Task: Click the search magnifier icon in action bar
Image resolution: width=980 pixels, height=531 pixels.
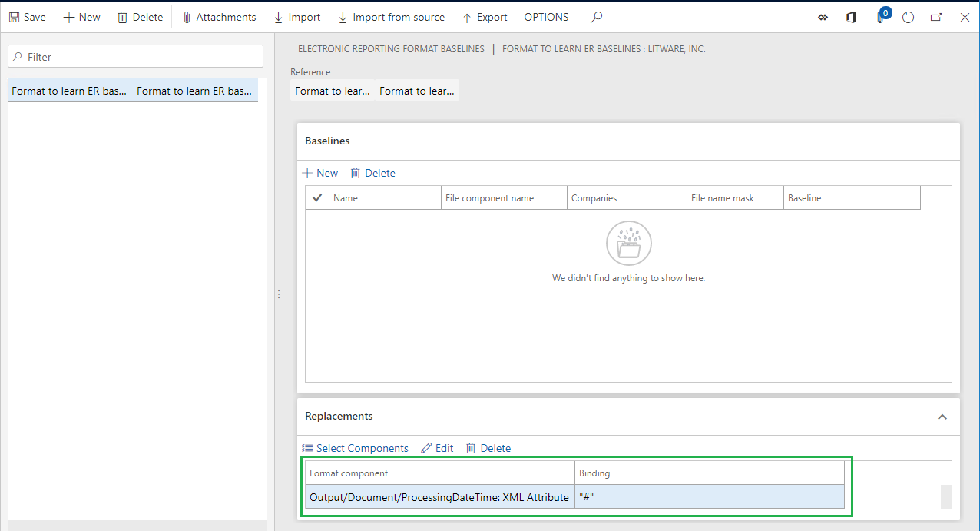Action: click(597, 17)
